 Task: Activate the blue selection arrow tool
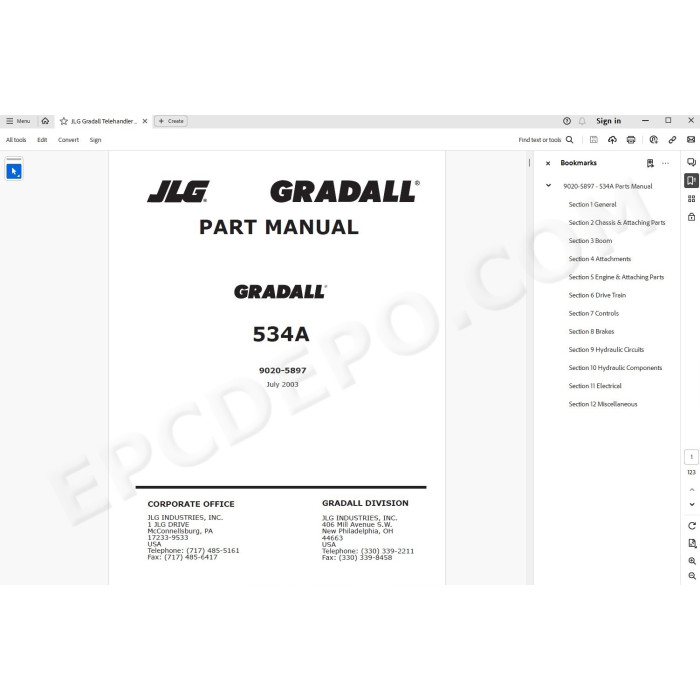pos(14,171)
